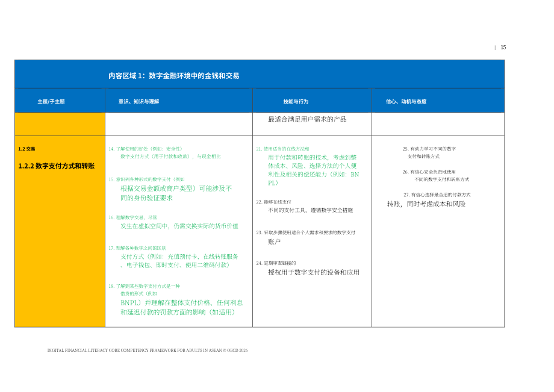Click the line "、电子钱包、即时支付、使用二维码付款）"

coord(175,265)
